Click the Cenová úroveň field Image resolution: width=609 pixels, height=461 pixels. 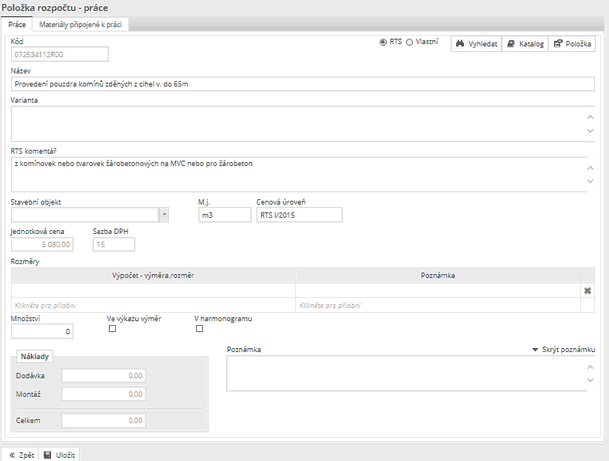299,215
